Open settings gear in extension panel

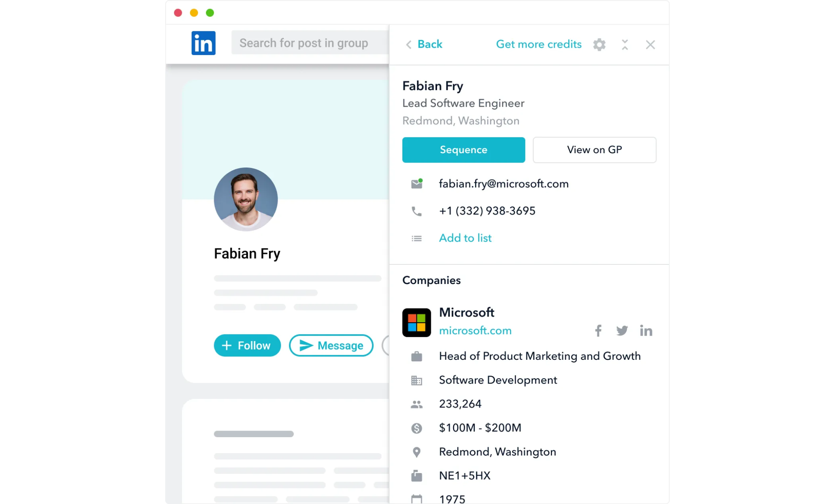click(599, 44)
